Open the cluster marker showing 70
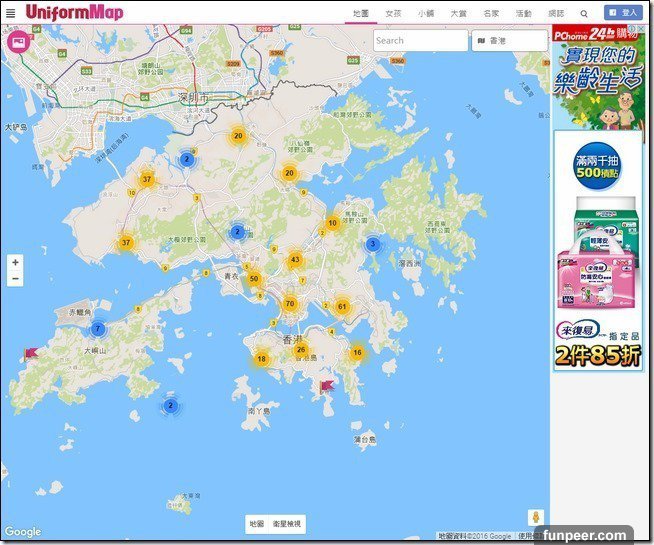The width and height of the screenshot is (654, 545). click(290, 304)
